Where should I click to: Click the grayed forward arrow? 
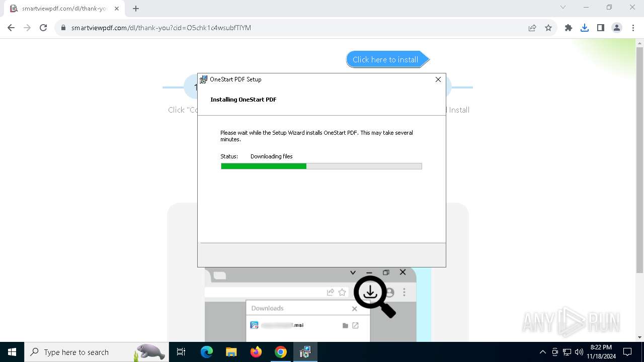click(27, 28)
